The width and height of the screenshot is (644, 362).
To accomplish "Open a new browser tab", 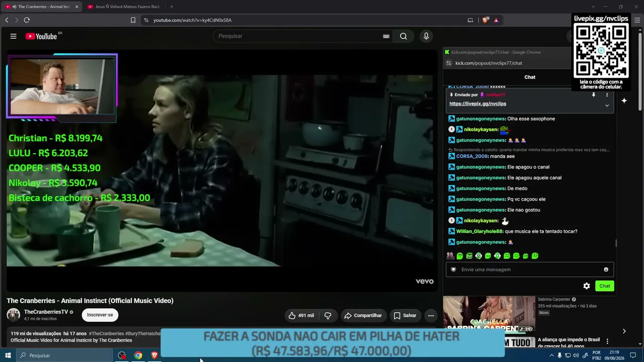I will tap(172, 7).
